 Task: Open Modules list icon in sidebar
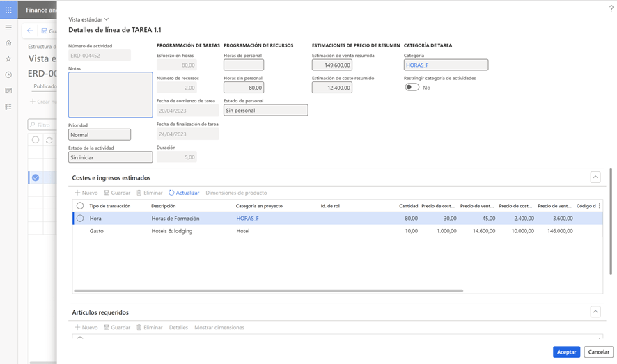(8, 107)
